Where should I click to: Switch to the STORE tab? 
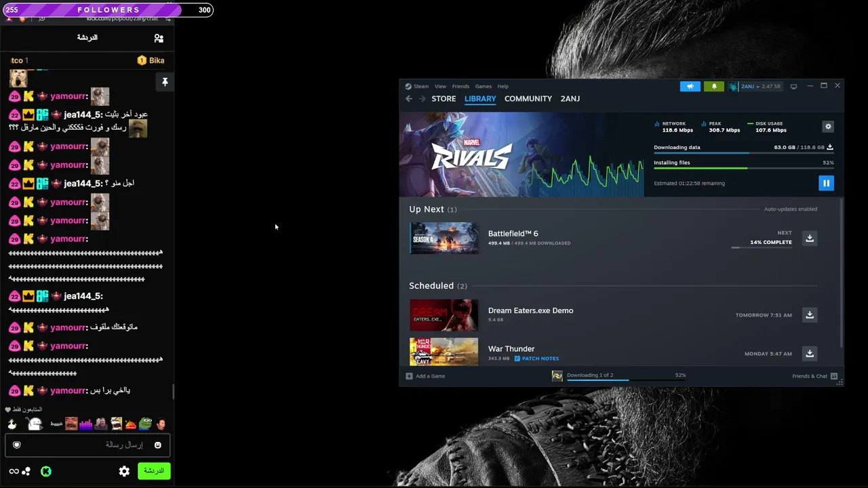pos(443,99)
